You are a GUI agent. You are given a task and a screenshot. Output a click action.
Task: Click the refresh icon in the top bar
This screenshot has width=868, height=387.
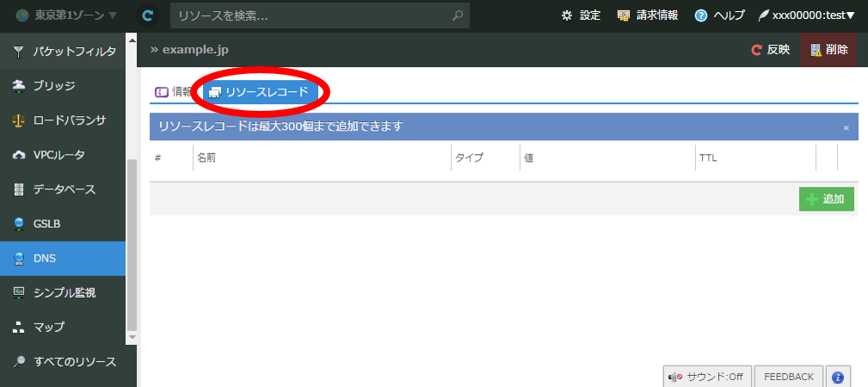[149, 15]
